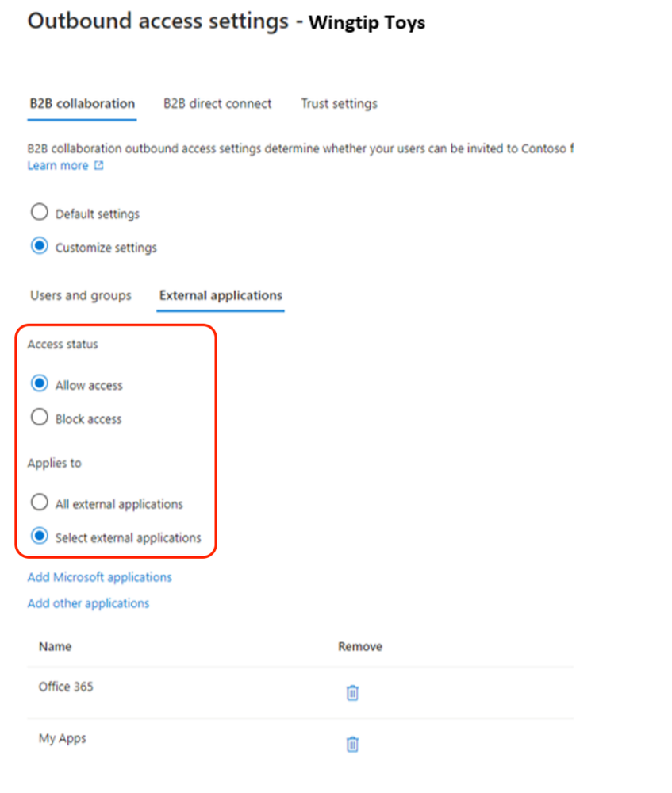Screen dimensions: 672x793
Task: Open the B2B direct connect tab
Action: [217, 104]
